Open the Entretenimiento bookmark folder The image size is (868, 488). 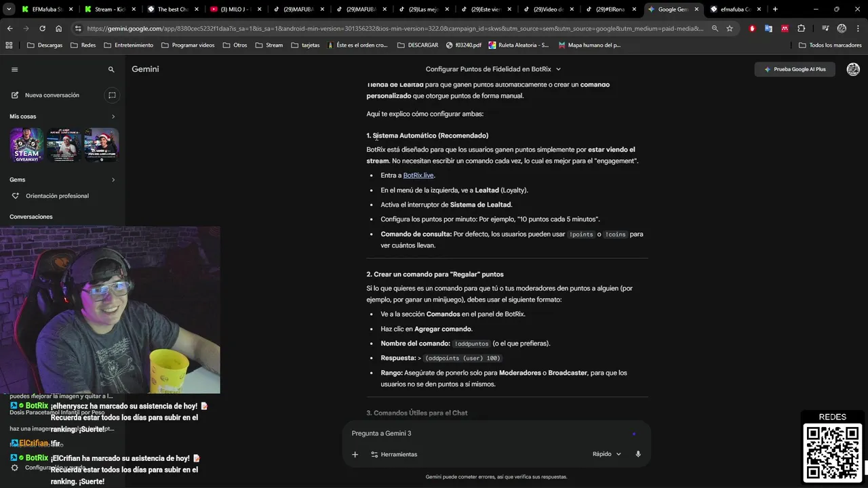pos(128,45)
